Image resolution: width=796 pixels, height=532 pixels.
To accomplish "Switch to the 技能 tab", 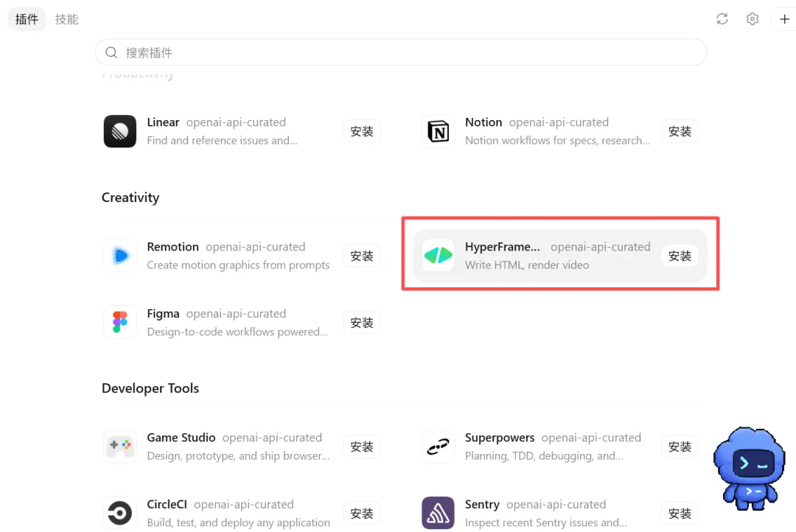I will coord(67,19).
